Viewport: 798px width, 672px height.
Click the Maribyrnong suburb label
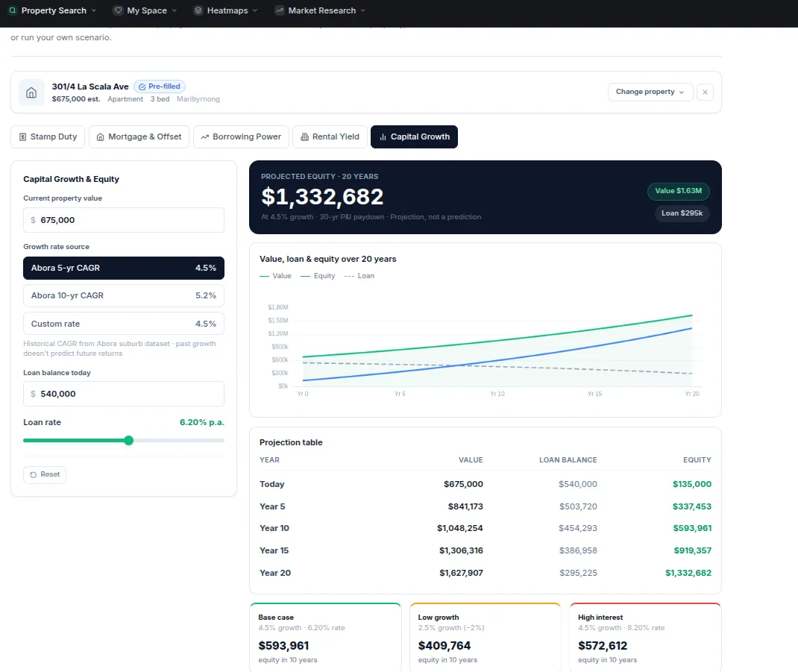coord(198,99)
